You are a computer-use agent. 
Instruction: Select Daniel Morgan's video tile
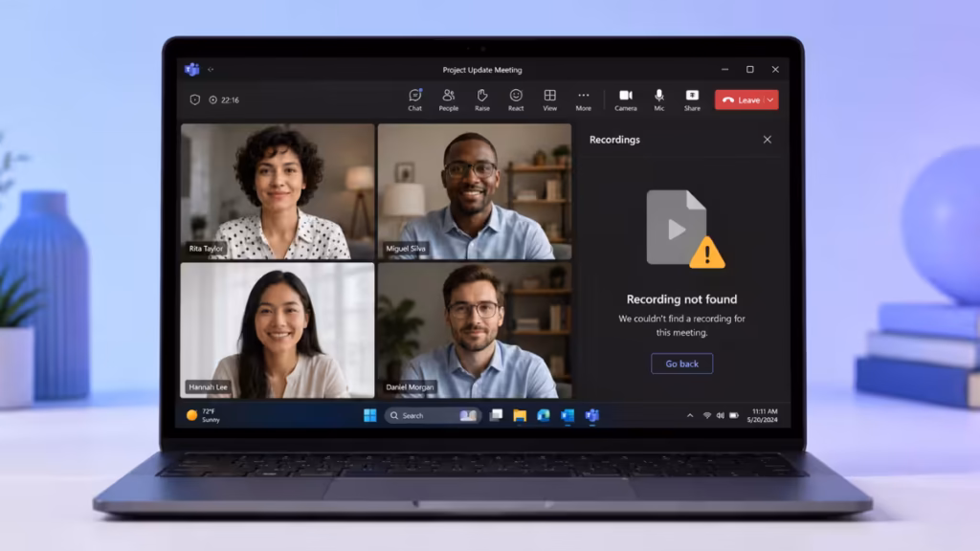pos(475,330)
